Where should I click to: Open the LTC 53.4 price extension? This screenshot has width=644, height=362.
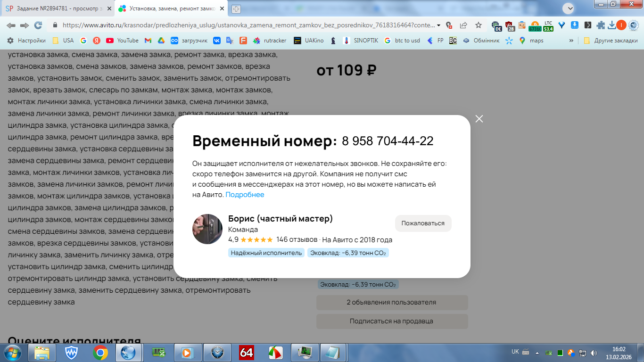[x=548, y=26]
